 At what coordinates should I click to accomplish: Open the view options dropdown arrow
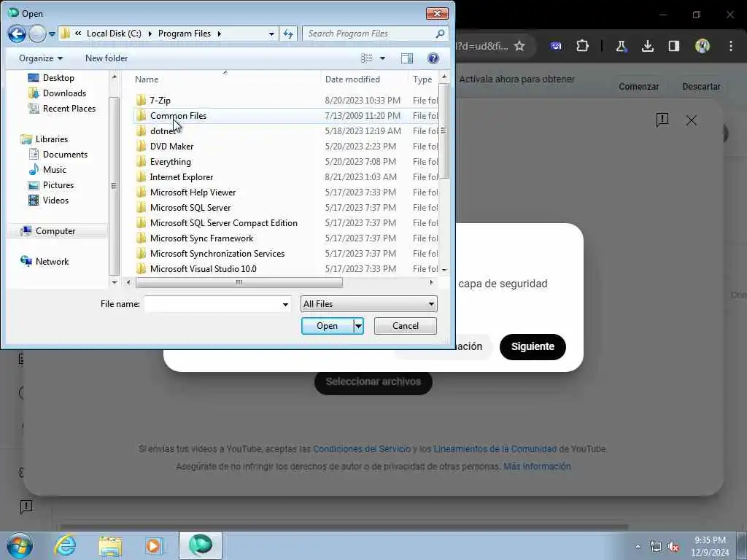382,58
